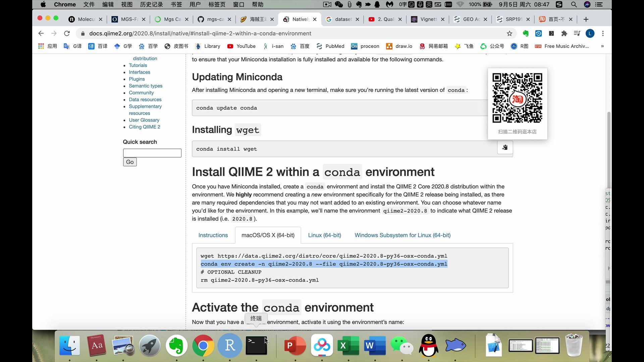Open Spotlight search in menu bar
The height and width of the screenshot is (362, 644).
574,4
